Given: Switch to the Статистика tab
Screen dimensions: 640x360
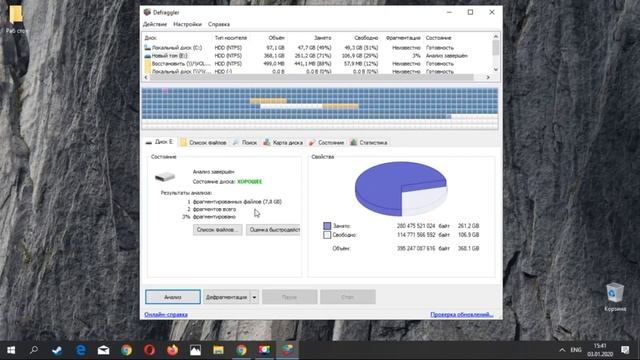Looking at the screenshot, I should (369, 142).
